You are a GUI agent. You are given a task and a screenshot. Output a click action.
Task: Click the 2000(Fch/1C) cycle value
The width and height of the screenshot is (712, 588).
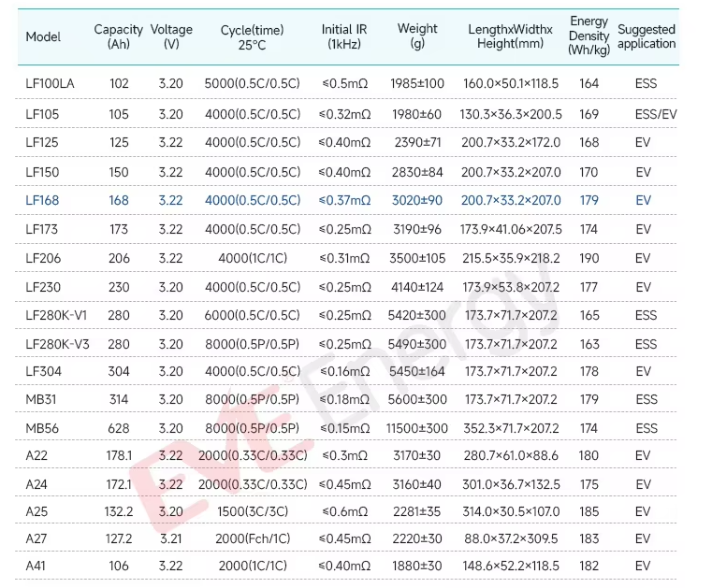[253, 538]
